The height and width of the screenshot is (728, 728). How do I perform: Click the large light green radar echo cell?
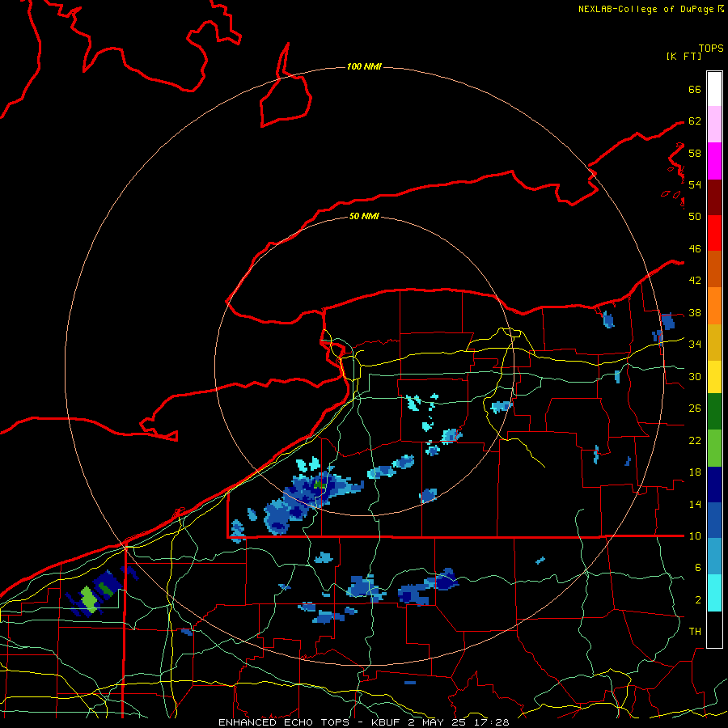[89, 599]
